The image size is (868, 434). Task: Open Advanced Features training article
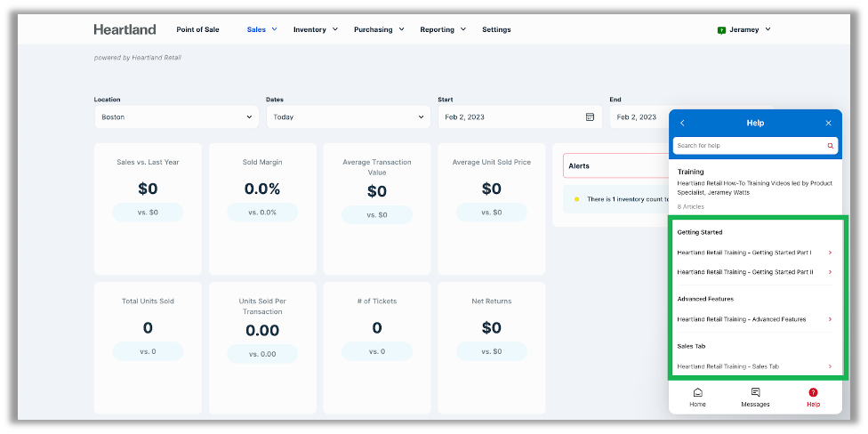(x=754, y=319)
